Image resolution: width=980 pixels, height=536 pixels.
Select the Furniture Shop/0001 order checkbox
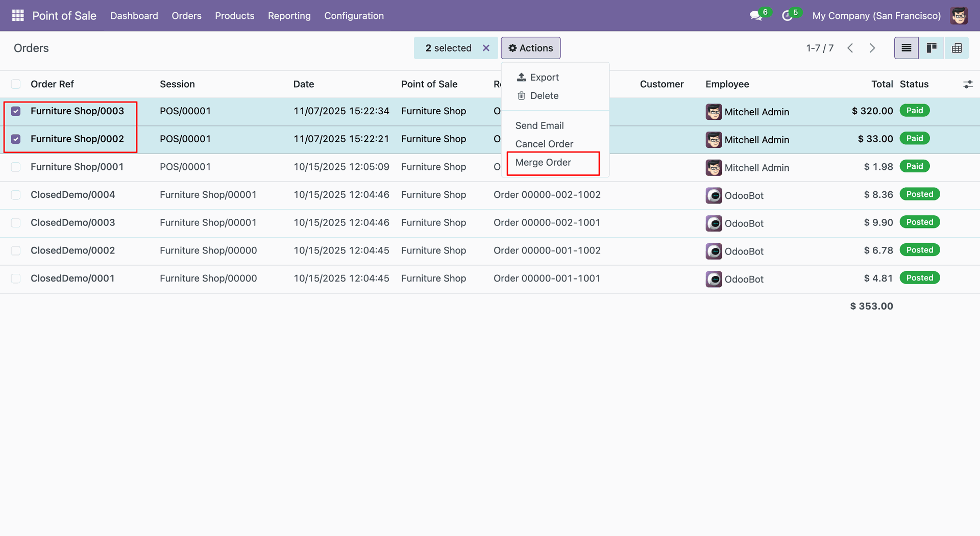(16, 167)
